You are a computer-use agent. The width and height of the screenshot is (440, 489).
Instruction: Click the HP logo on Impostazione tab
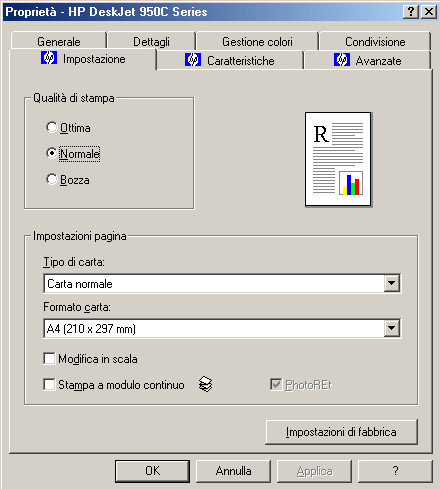pyautogui.click(x=49, y=58)
